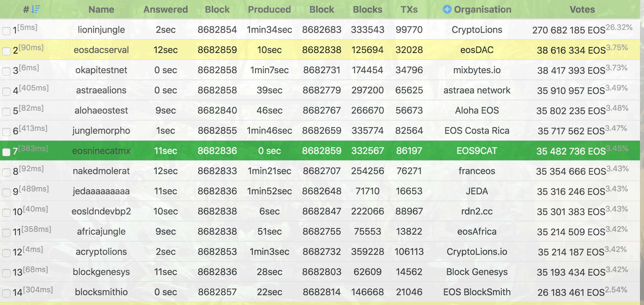Check the box for row 10 eosldndevbp2
The height and width of the screenshot is (305, 644).
[x=6, y=212]
